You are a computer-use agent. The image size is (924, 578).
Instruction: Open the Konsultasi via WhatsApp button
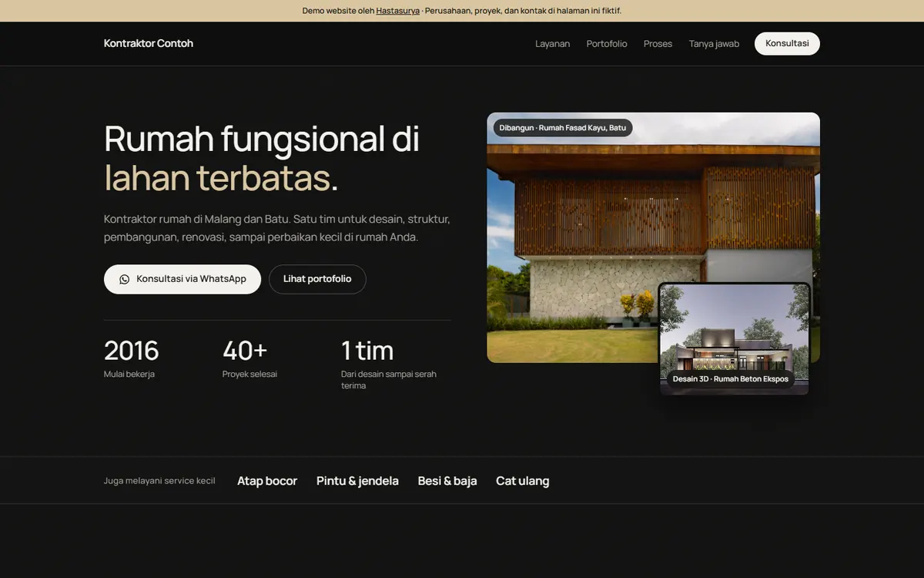click(182, 279)
